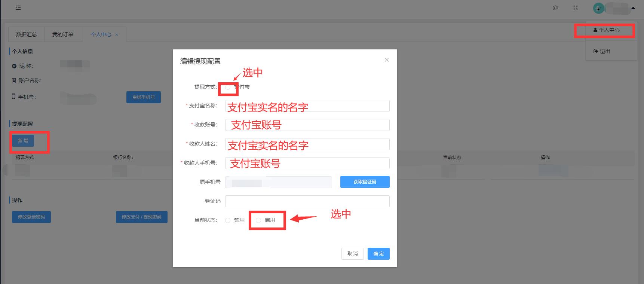
Task: Expand the user menu dropdown arrow
Action: pyautogui.click(x=633, y=8)
